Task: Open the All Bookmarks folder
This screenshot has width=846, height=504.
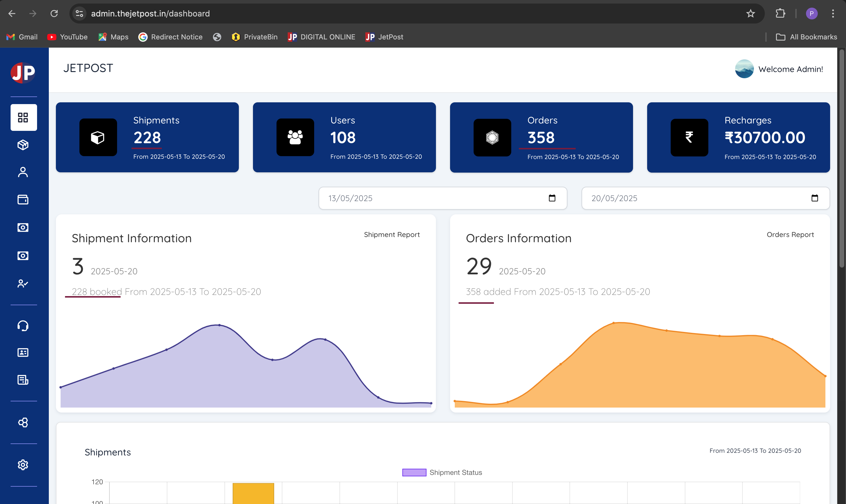Action: pyautogui.click(x=807, y=37)
